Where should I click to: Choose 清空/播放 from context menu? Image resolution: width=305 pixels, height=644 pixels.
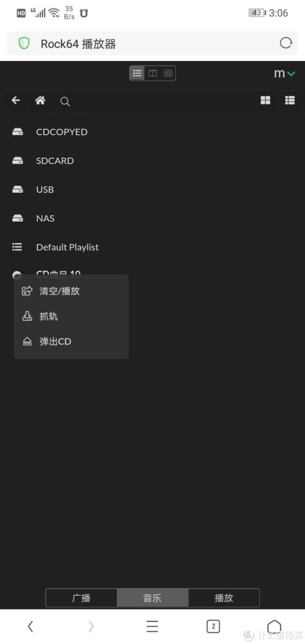tap(59, 291)
